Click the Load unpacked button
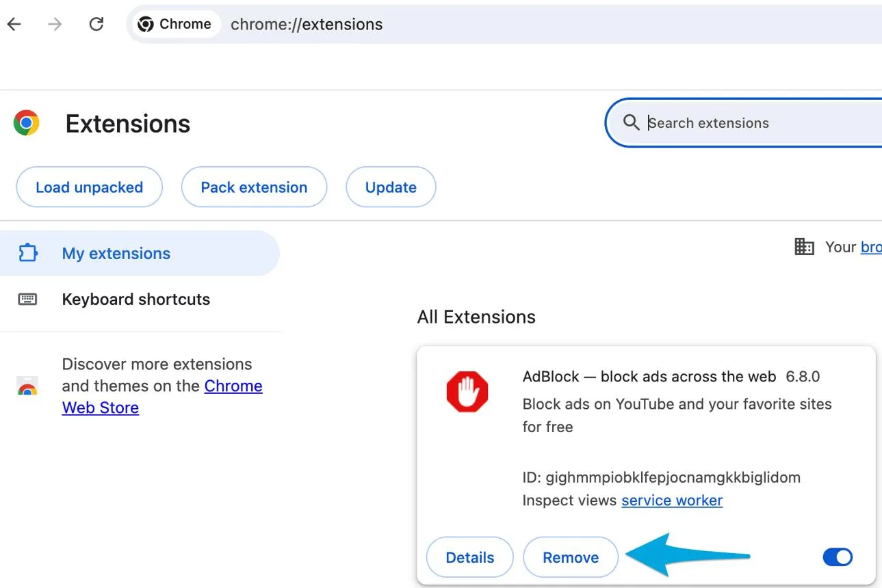The width and height of the screenshot is (882, 588). point(89,187)
